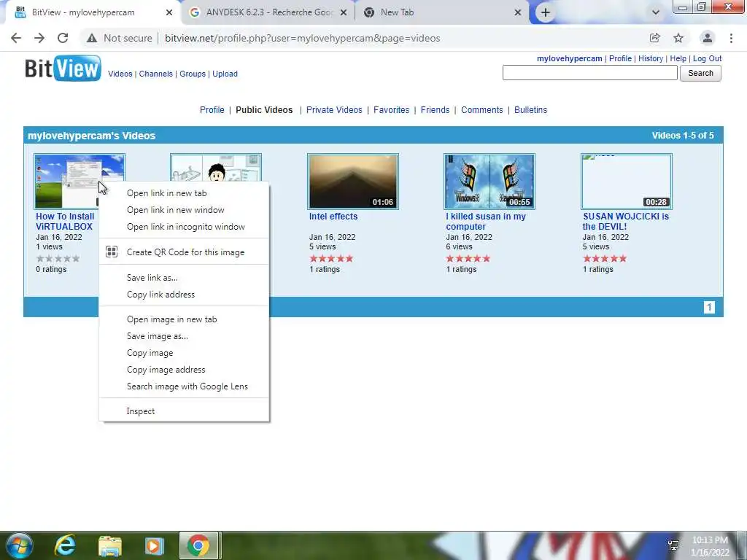Click the Intel effects title link
Image resolution: width=747 pixels, height=560 pixels.
tap(333, 216)
